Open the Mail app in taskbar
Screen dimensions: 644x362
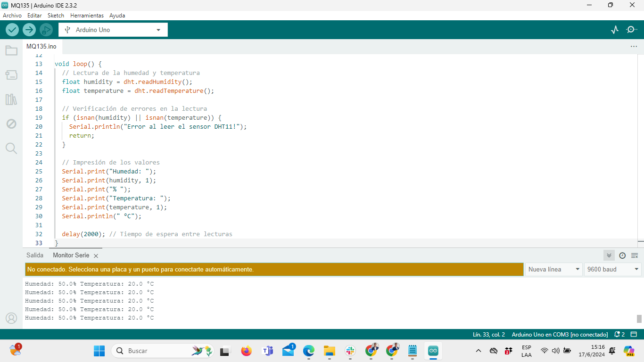(288, 351)
